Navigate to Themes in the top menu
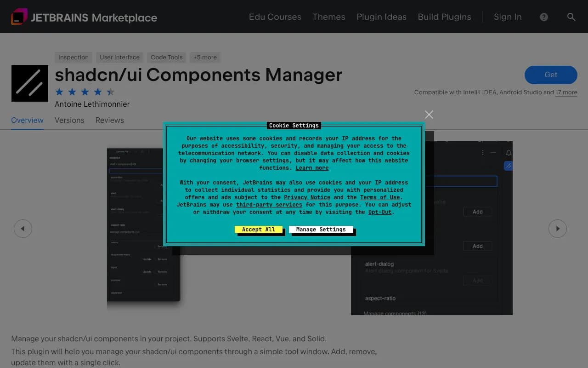The height and width of the screenshot is (368, 588). coord(328,17)
